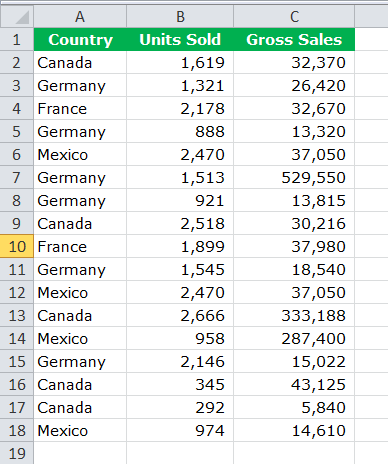Select the cell showing 921

(x=180, y=200)
